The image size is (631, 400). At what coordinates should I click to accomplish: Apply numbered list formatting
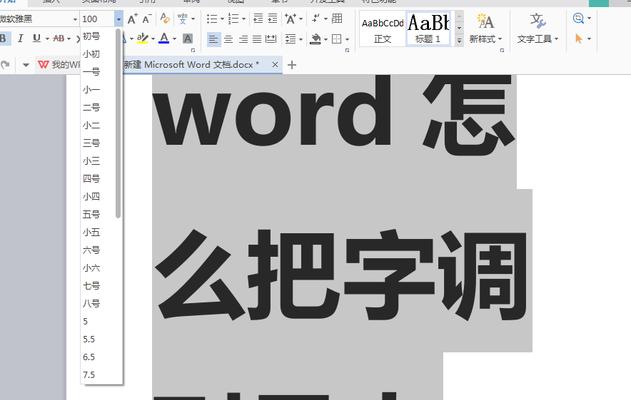tap(233, 19)
